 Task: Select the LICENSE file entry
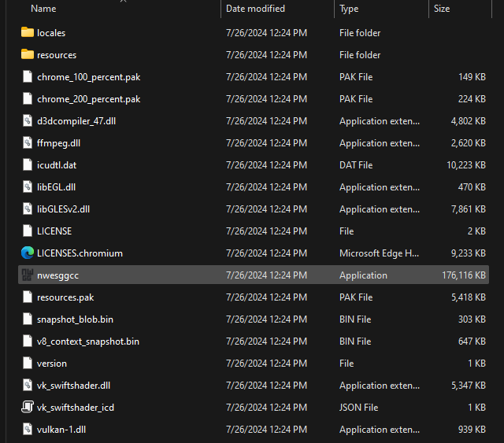pos(54,231)
